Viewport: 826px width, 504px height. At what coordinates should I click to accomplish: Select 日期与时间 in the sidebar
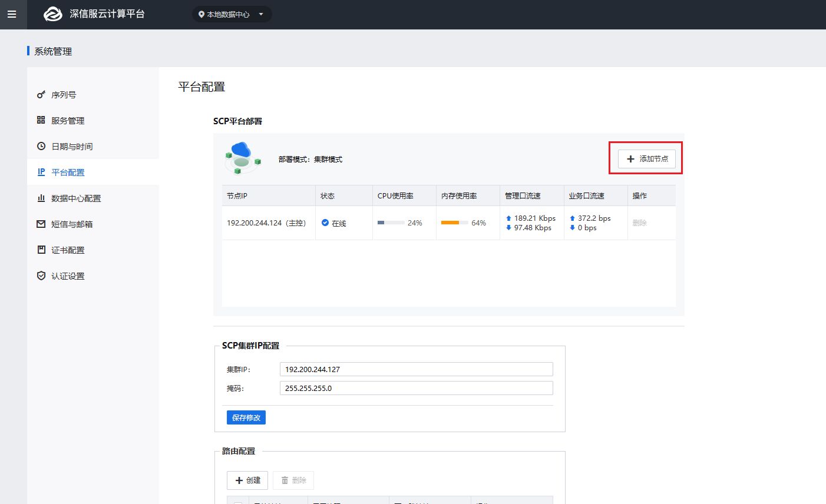coord(93,146)
